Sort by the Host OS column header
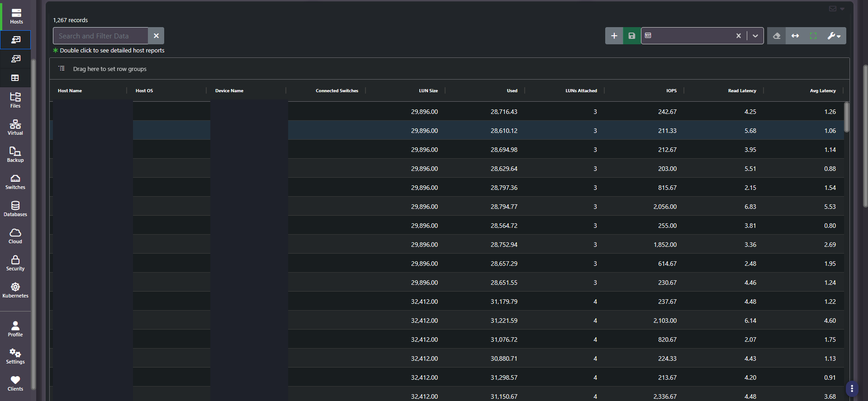868x401 pixels. 144,91
